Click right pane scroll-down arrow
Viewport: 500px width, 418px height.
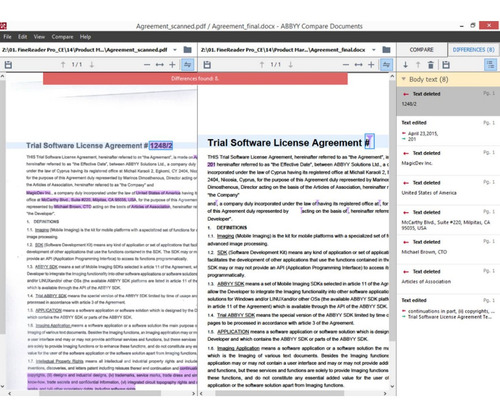[x=392, y=386]
